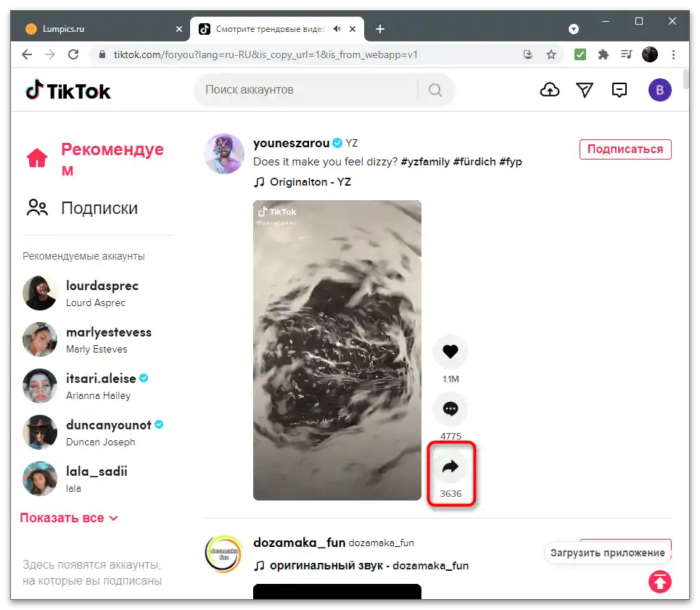The height and width of the screenshot is (610, 700).
Task: Reload the page with refresh icon
Action: pos(73,54)
